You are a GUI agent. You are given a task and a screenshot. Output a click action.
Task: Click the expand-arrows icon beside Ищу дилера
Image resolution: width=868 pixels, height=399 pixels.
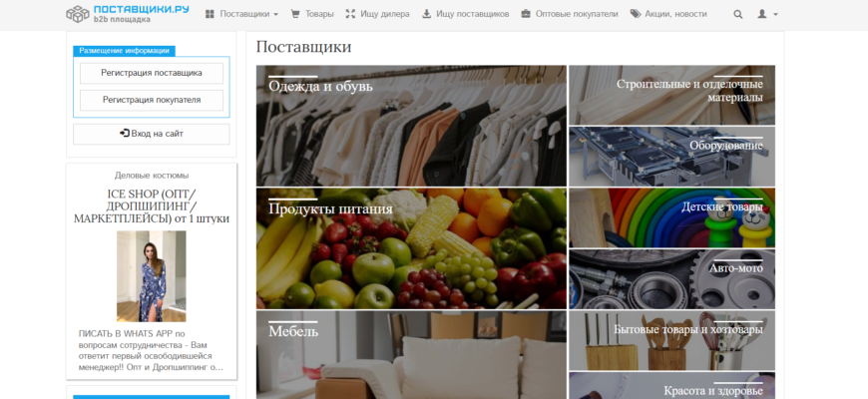350,14
